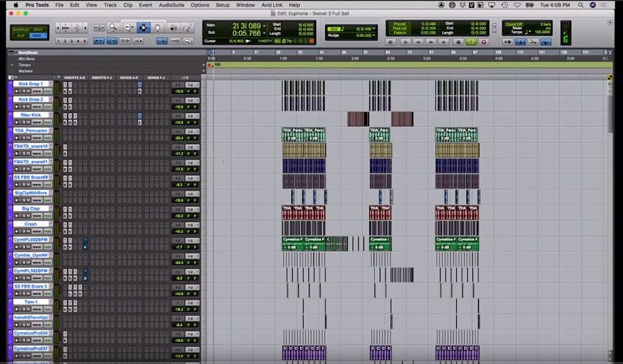This screenshot has height=364, width=623.
Task: Select the Pencil tool
Action: (x=187, y=27)
